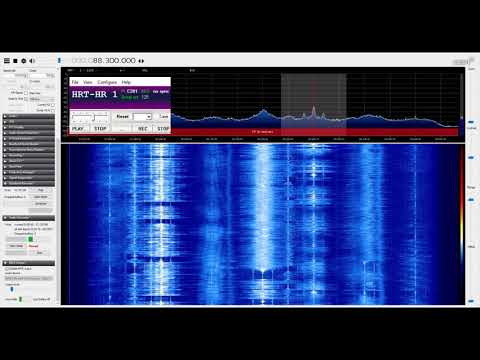Adjust the Contrast slider on the right edge

[471, 157]
